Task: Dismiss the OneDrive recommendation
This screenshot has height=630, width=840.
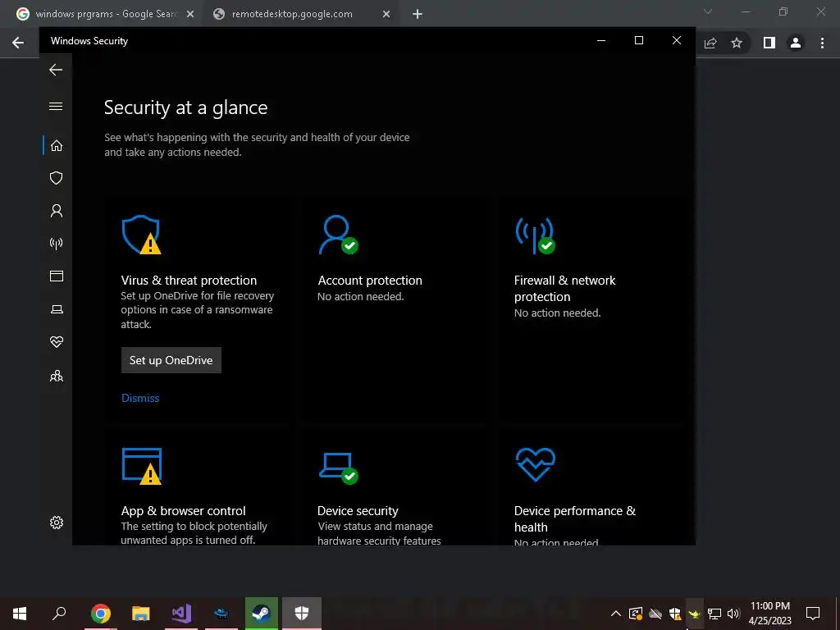Action: 140,398
